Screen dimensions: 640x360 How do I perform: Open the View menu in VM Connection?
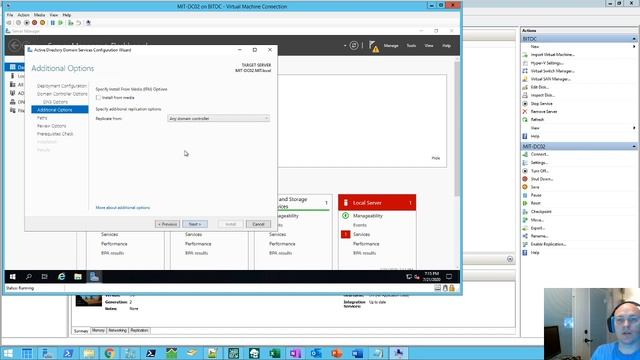(x=53, y=15)
